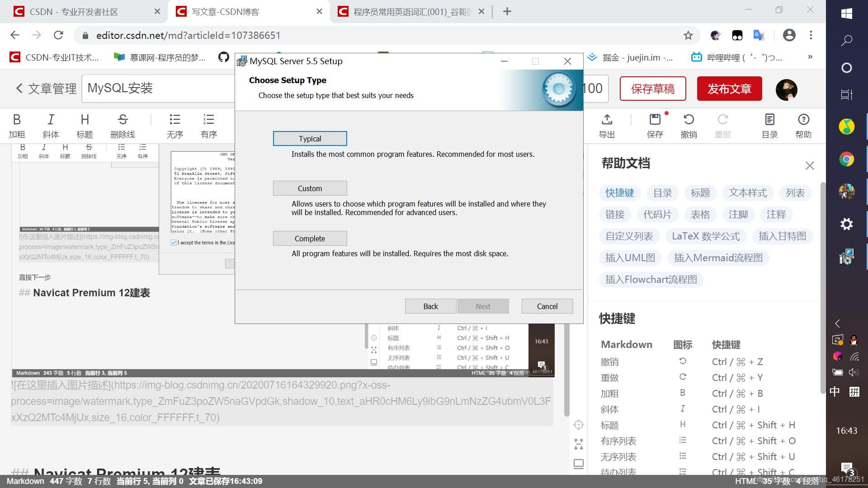The height and width of the screenshot is (488, 868).
Task: Select the 插入UML图 help tag
Action: 630,258
